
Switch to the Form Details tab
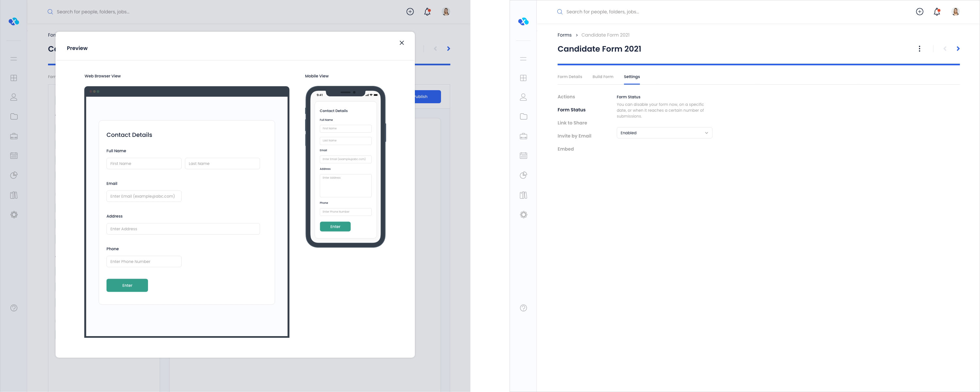[x=569, y=77]
